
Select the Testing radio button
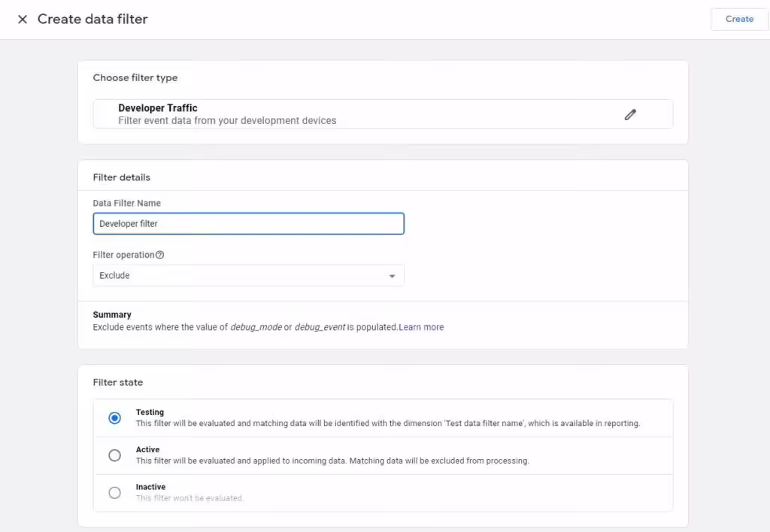114,417
